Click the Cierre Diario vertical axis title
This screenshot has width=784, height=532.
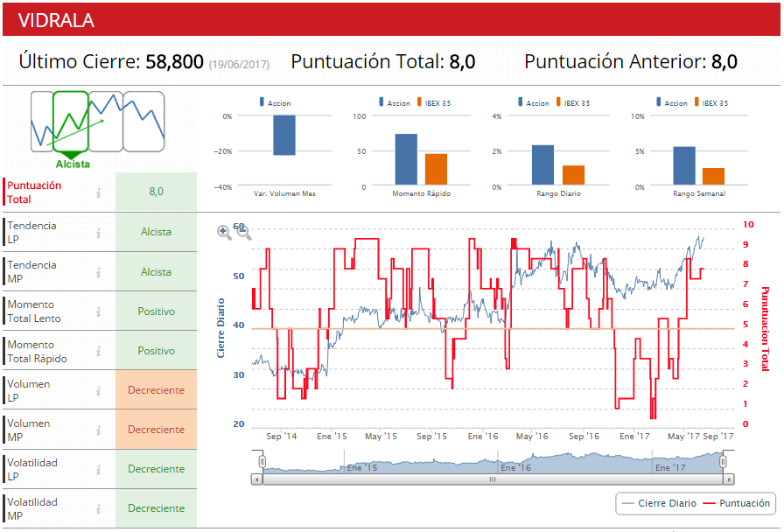(x=220, y=328)
